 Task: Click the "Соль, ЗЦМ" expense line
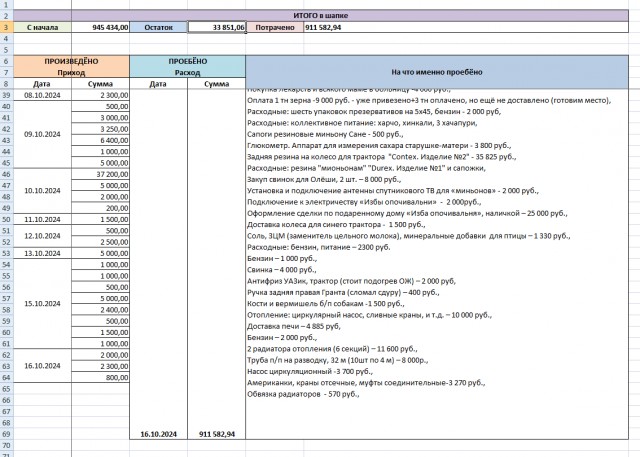[x=409, y=236]
